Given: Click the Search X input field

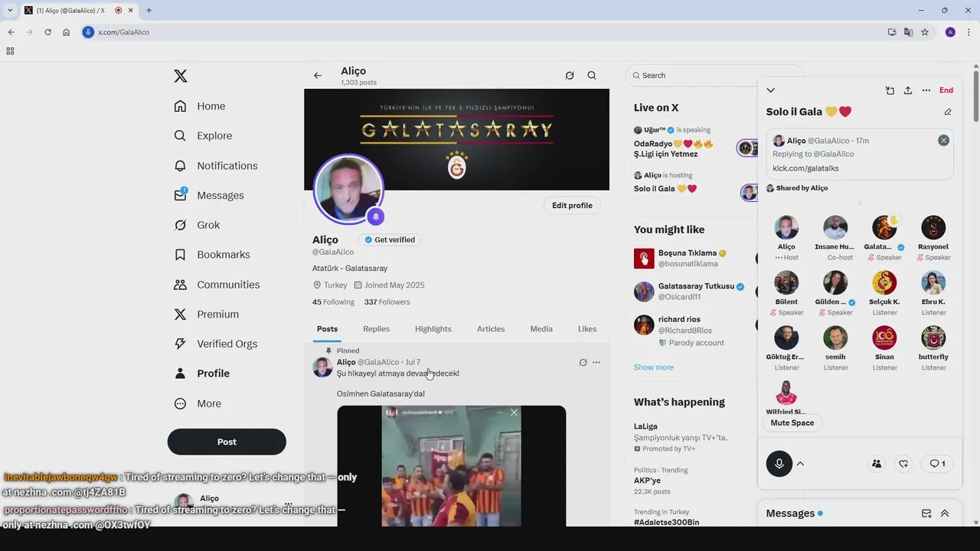Looking at the screenshot, I should 714,75.
